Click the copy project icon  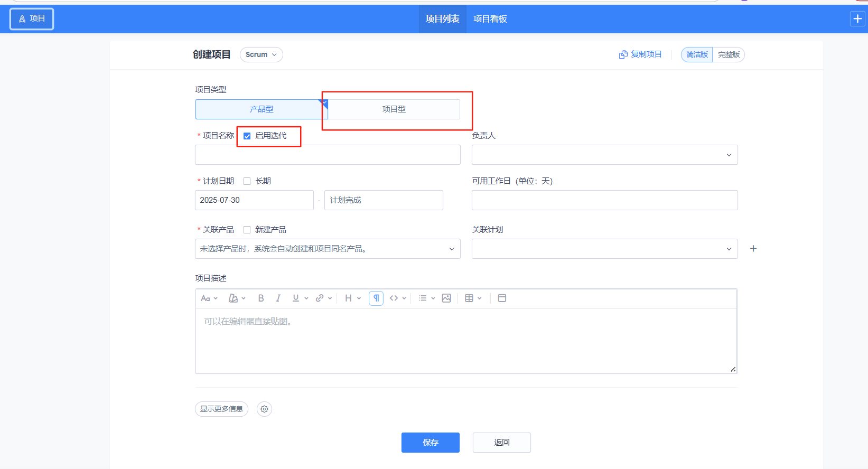[623, 54]
